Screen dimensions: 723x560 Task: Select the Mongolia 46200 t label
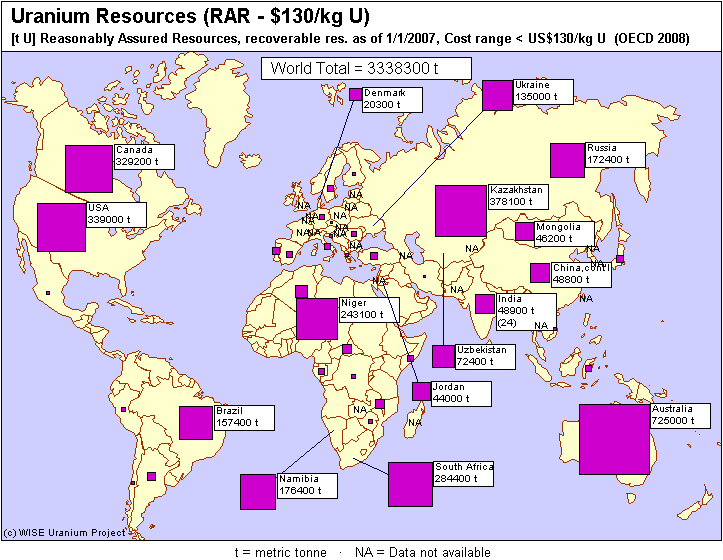coord(564,234)
